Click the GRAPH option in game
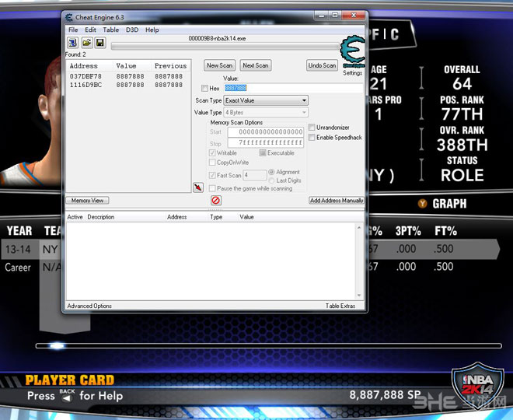Image resolution: width=513 pixels, height=420 pixels. tap(449, 204)
